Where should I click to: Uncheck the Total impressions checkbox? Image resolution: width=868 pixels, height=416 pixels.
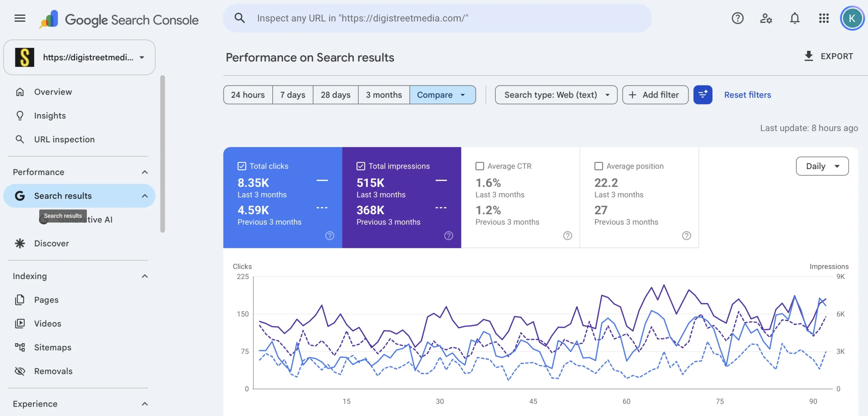361,166
